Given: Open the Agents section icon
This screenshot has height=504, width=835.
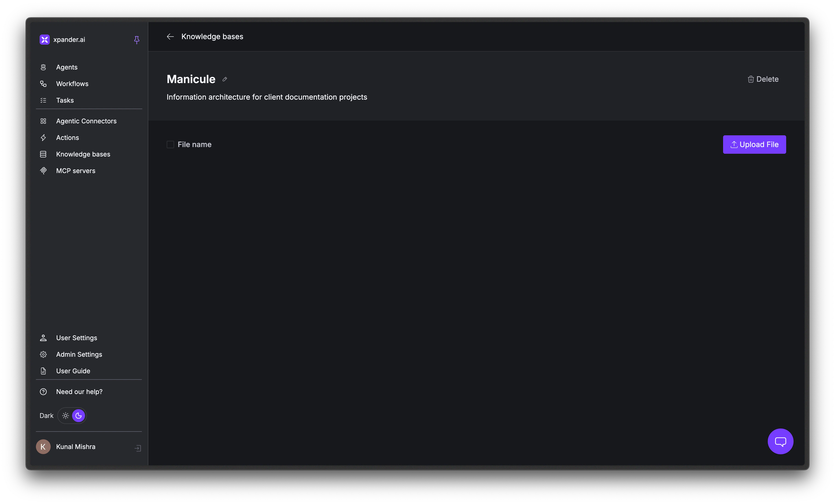Looking at the screenshot, I should [43, 67].
